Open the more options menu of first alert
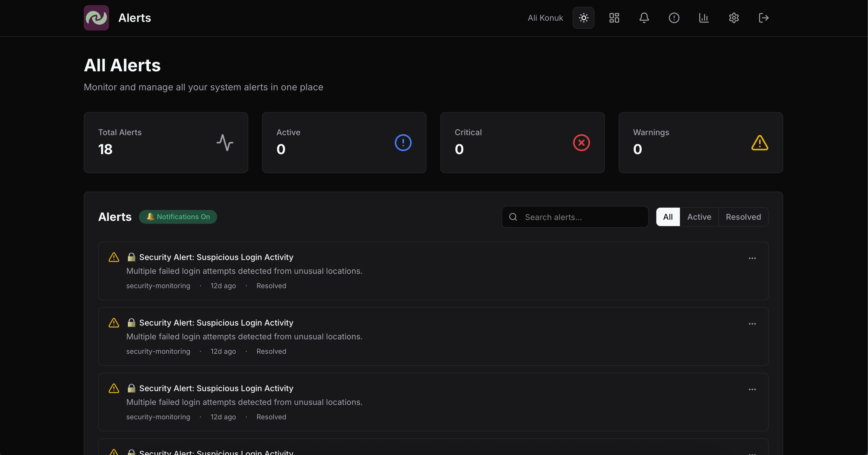This screenshot has width=868, height=455. (x=752, y=258)
